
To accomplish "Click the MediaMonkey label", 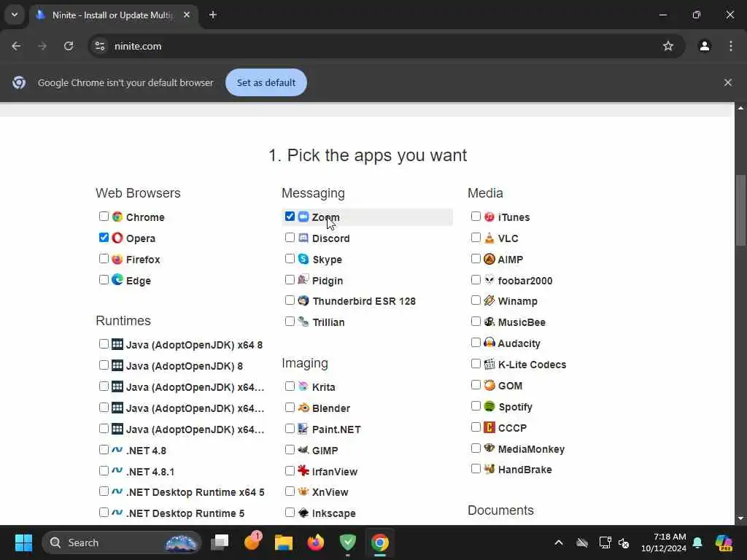I will pos(531,448).
